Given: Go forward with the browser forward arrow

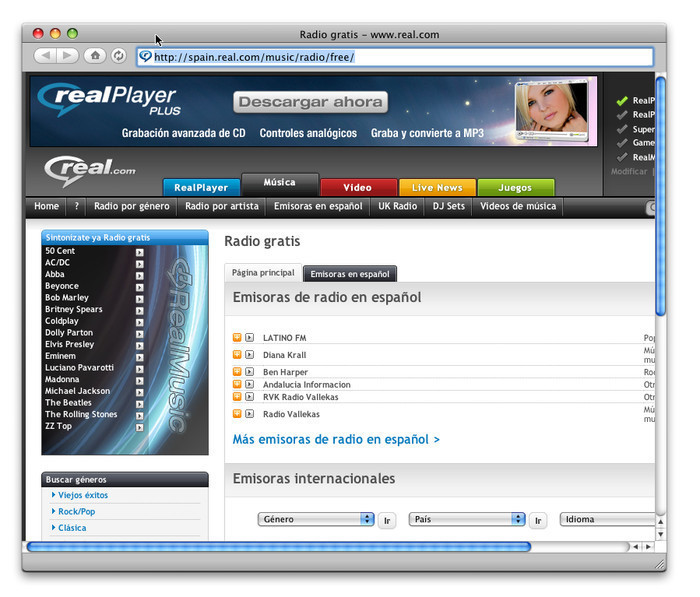Looking at the screenshot, I should pyautogui.click(x=67, y=56).
